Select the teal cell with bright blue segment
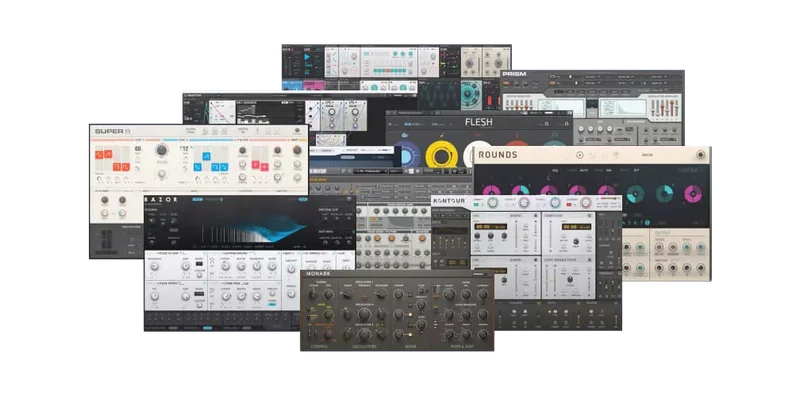 click(x=664, y=194)
